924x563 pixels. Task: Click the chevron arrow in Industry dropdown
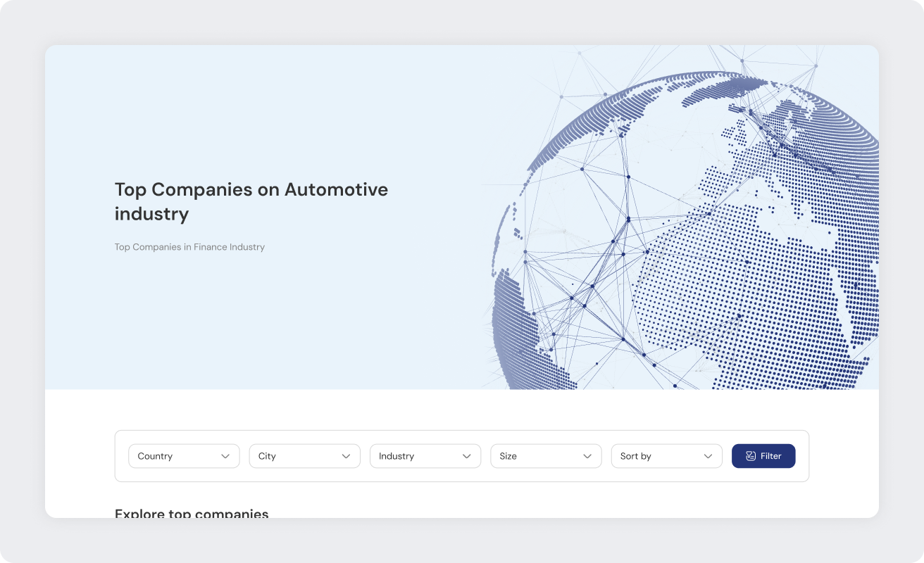coord(466,456)
